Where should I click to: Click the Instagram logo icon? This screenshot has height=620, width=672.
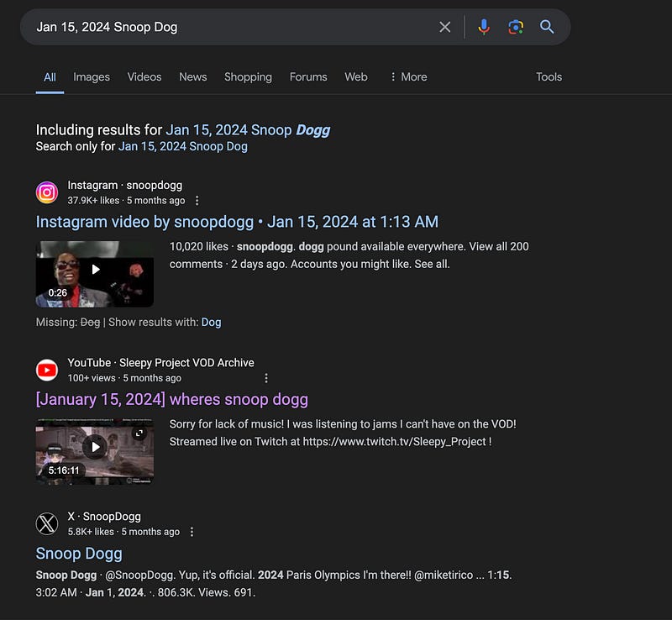tap(47, 192)
